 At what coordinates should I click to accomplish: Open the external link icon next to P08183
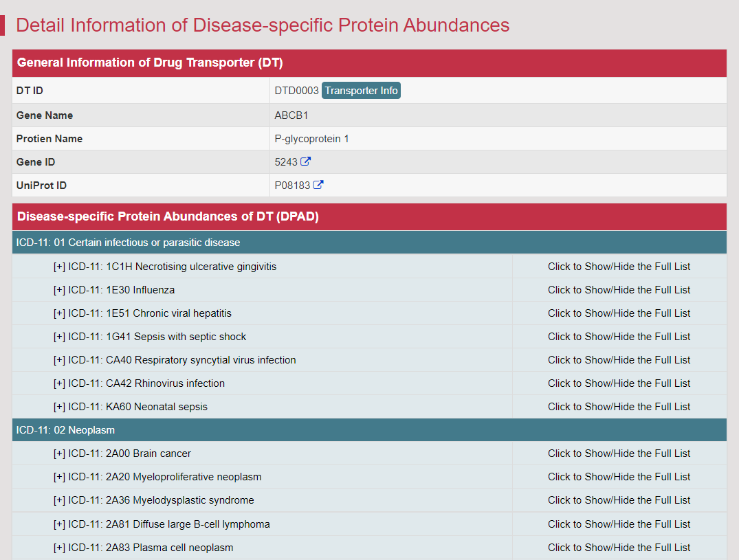coord(318,186)
